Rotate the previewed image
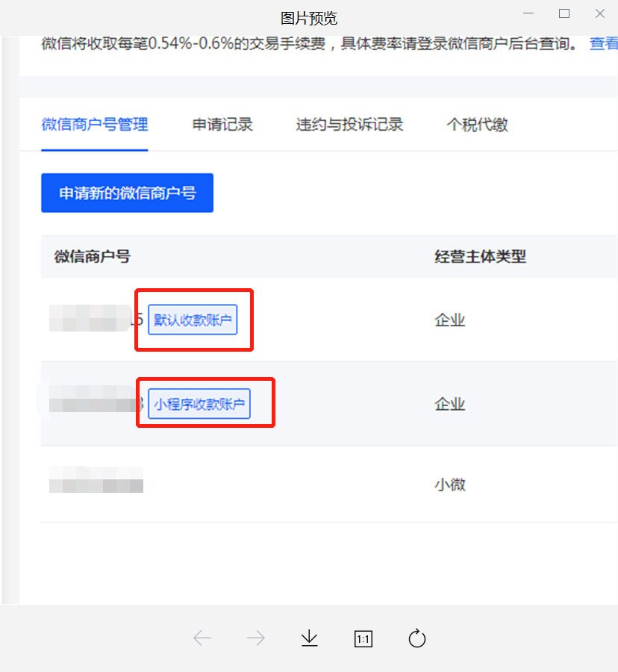 click(417, 638)
